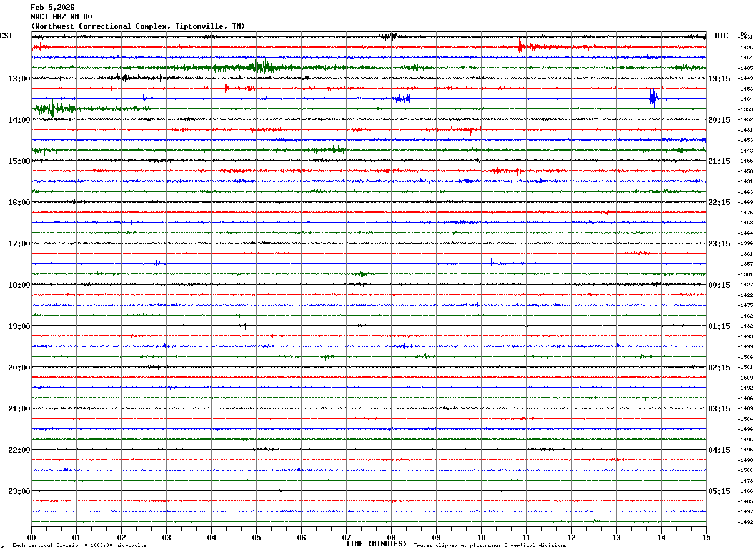The image size is (756, 554).
Task: Select the 23:00 CST time label
Action: [19, 491]
